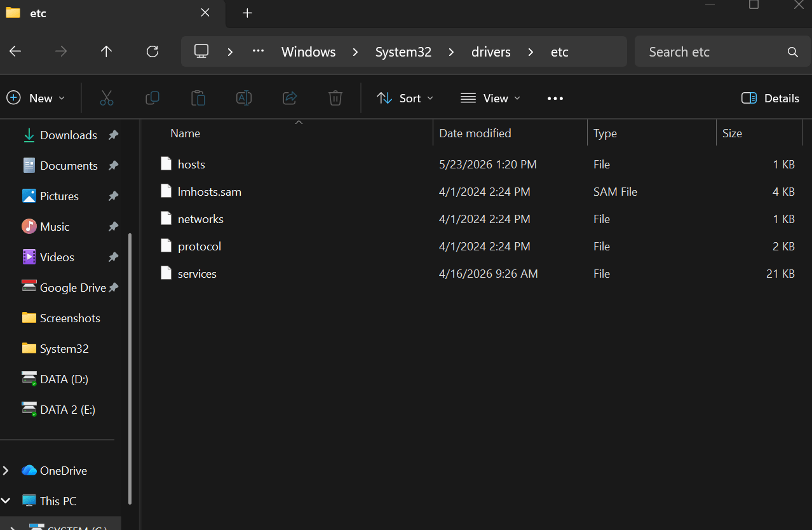
Task: Click the navigation pane scrollbar
Action: tap(130, 369)
